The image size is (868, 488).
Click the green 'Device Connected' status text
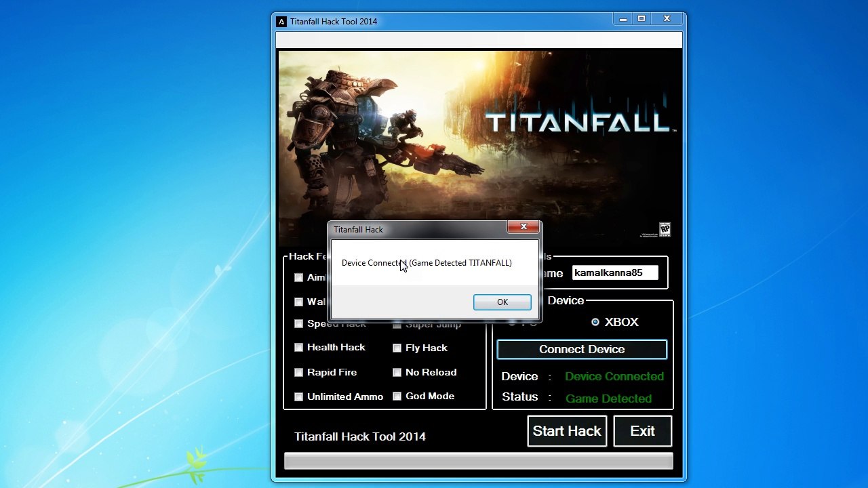pos(614,376)
